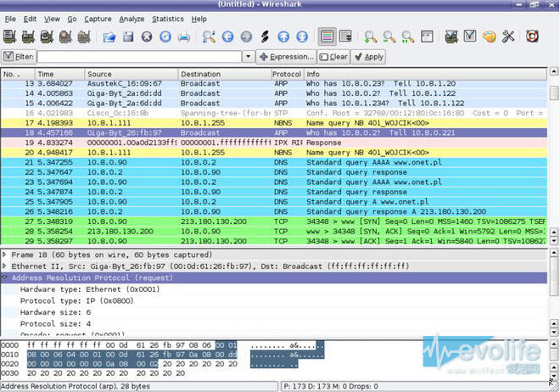Apply the display filter
The width and height of the screenshot is (560, 392).
point(368,57)
